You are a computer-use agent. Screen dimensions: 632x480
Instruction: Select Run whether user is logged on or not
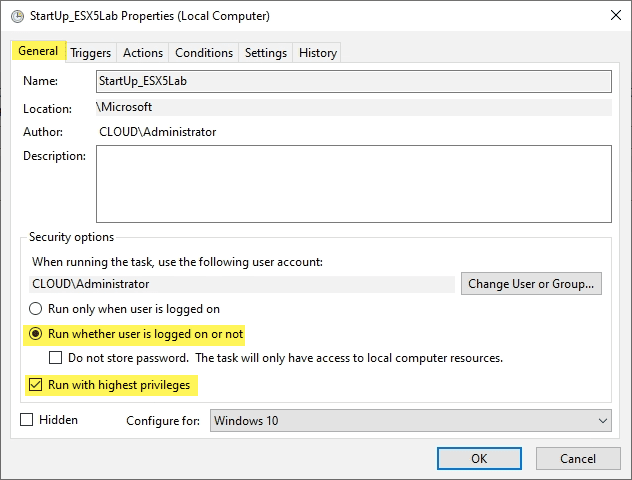[37, 334]
